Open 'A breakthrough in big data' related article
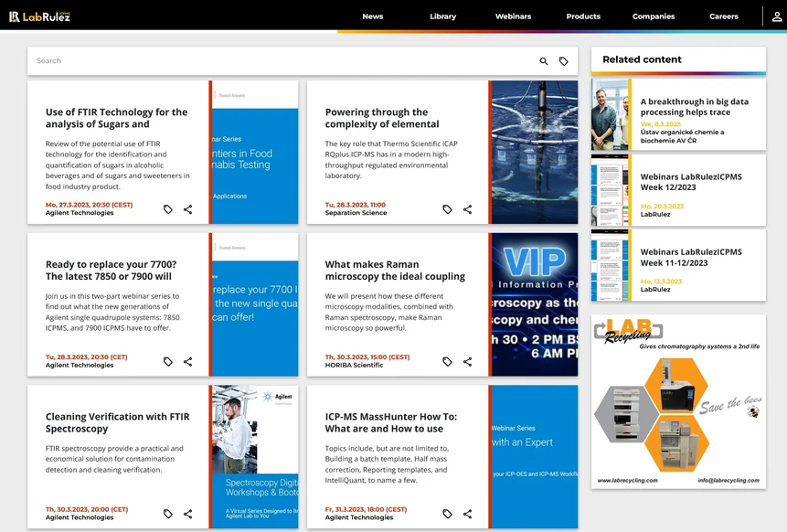 pyautogui.click(x=694, y=106)
